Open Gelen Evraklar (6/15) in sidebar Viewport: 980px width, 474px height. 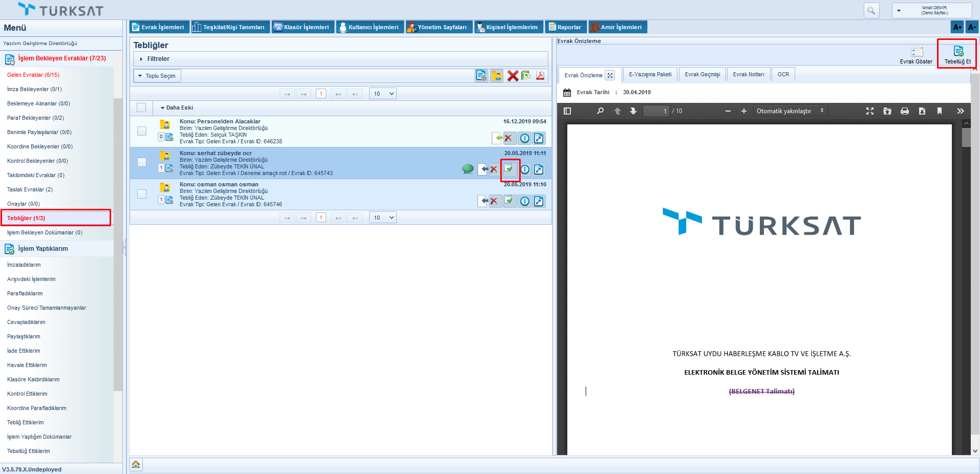[33, 75]
